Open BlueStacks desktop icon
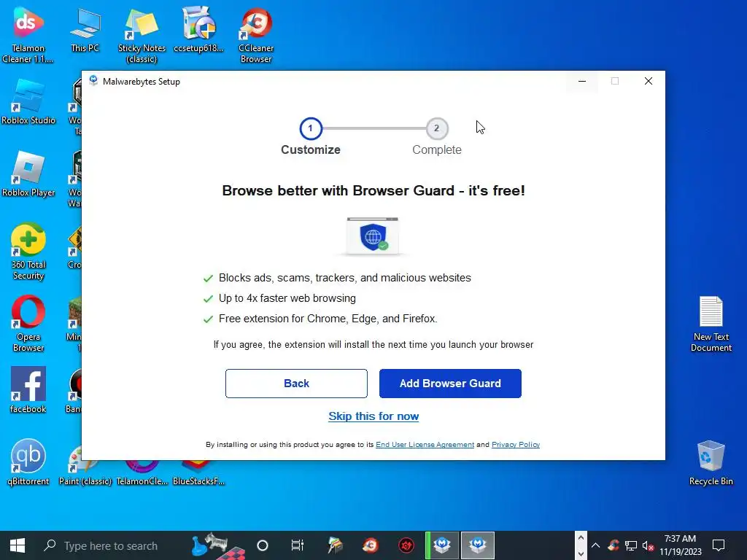747x560 pixels. tap(198, 472)
